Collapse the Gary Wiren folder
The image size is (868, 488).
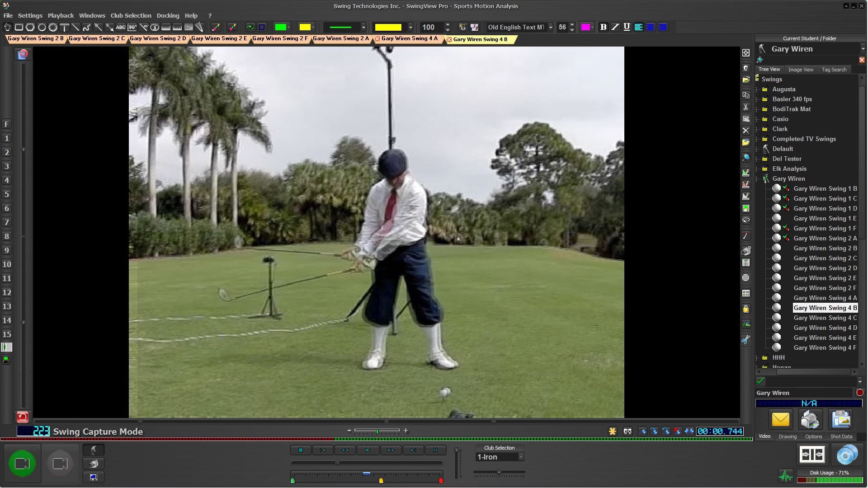[x=757, y=179]
